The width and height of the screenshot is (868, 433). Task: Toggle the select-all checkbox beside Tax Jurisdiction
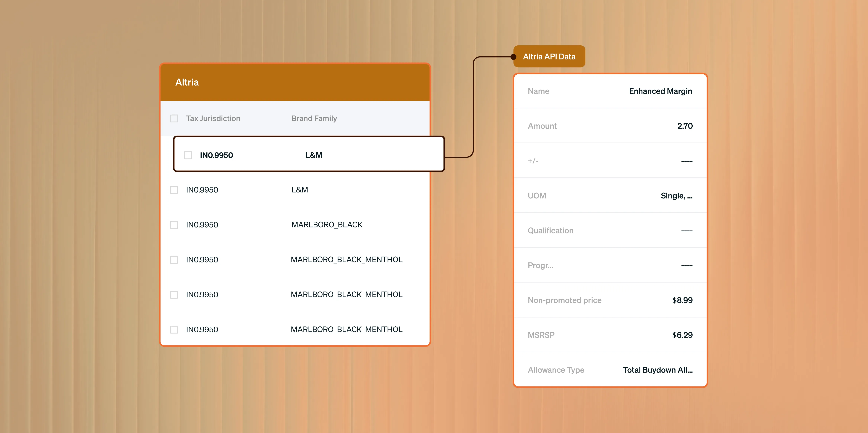(x=174, y=118)
